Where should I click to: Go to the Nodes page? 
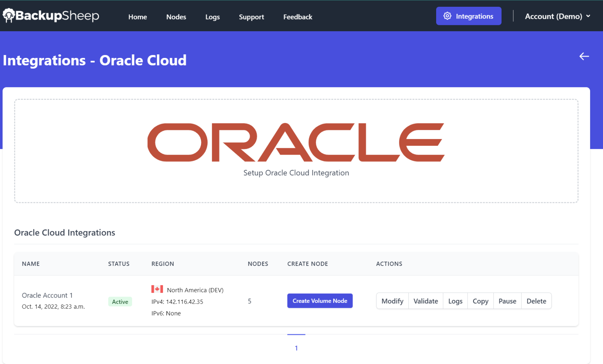(176, 17)
